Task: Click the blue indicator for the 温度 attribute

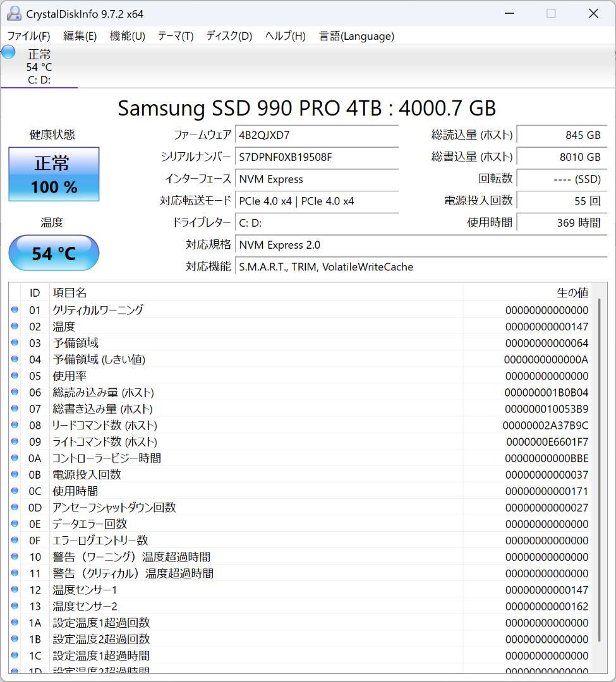Action: tap(15, 326)
